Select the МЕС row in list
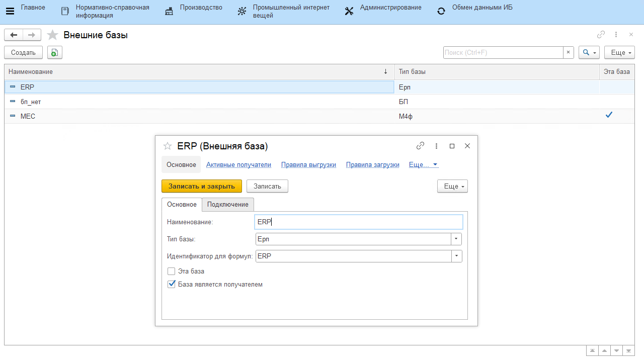 point(28,116)
